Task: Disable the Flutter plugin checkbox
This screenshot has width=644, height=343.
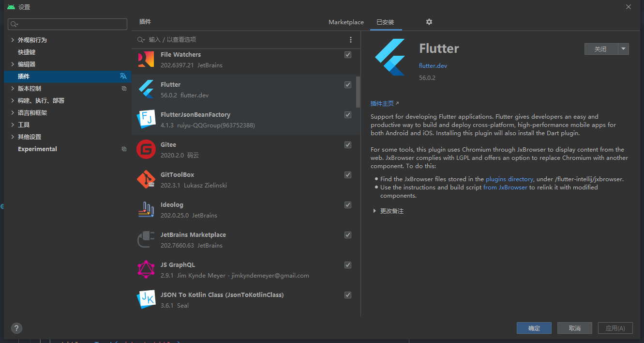Action: click(x=347, y=85)
